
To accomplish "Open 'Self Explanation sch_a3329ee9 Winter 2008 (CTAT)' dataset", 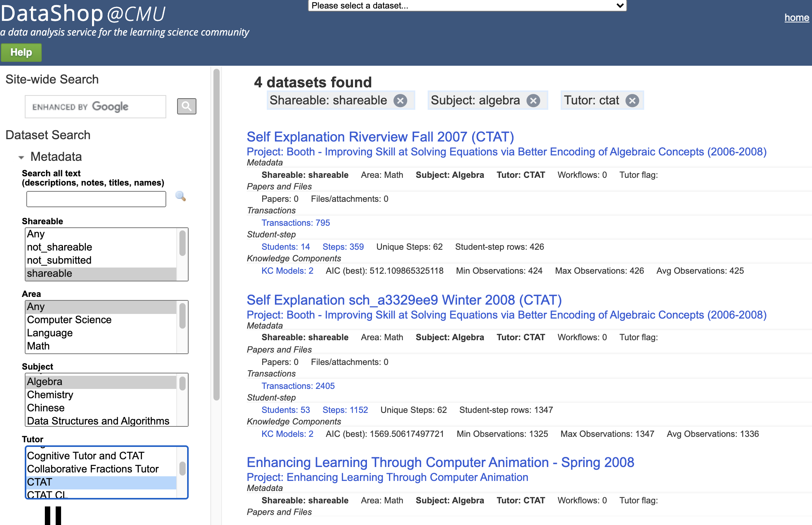I will pos(404,300).
